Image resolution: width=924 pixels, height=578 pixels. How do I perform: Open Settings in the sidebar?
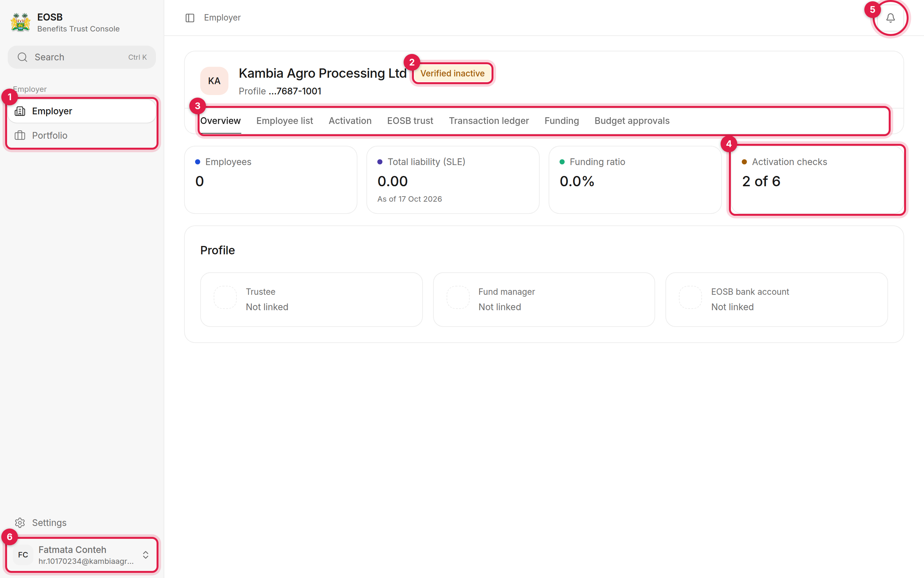point(82,522)
